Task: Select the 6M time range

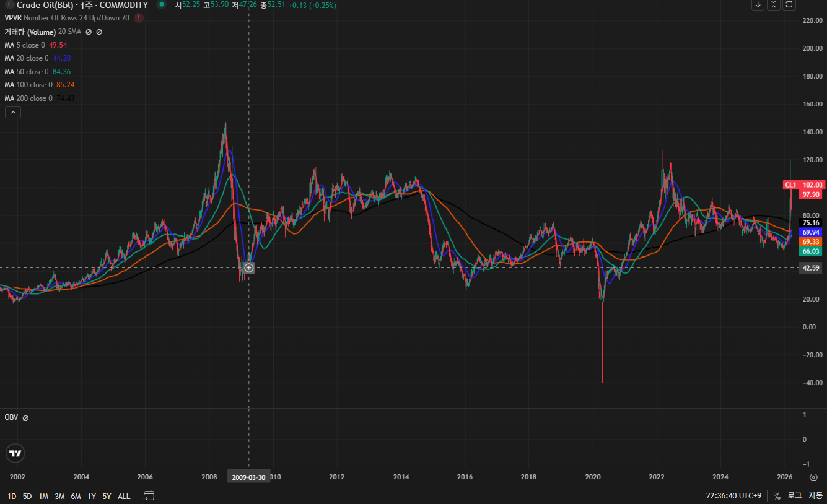Action: click(x=76, y=496)
